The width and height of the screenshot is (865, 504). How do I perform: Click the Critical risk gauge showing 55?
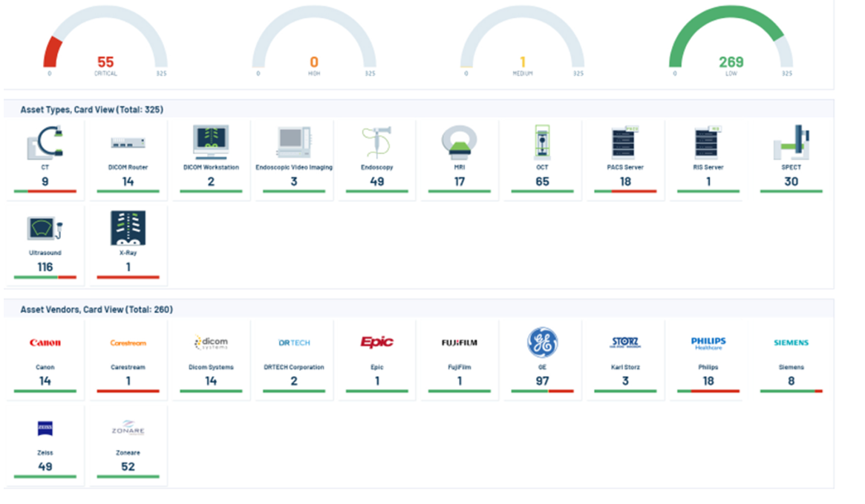click(x=105, y=42)
